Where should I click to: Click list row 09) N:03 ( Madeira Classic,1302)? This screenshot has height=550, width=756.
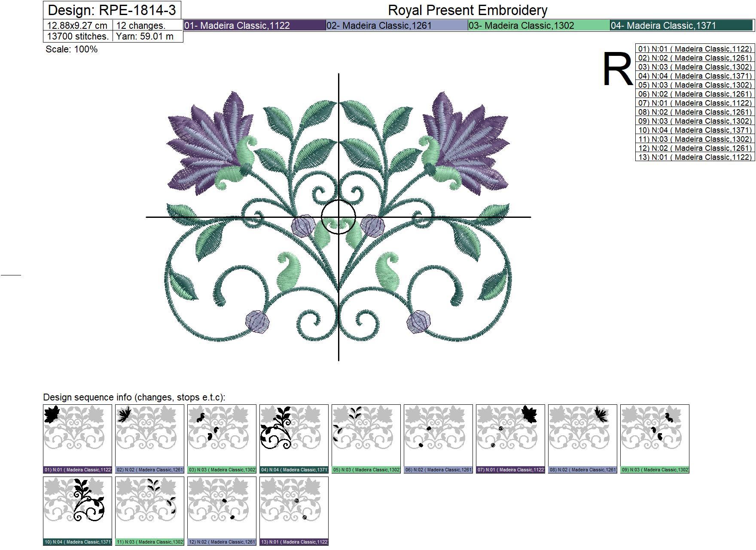[695, 121]
